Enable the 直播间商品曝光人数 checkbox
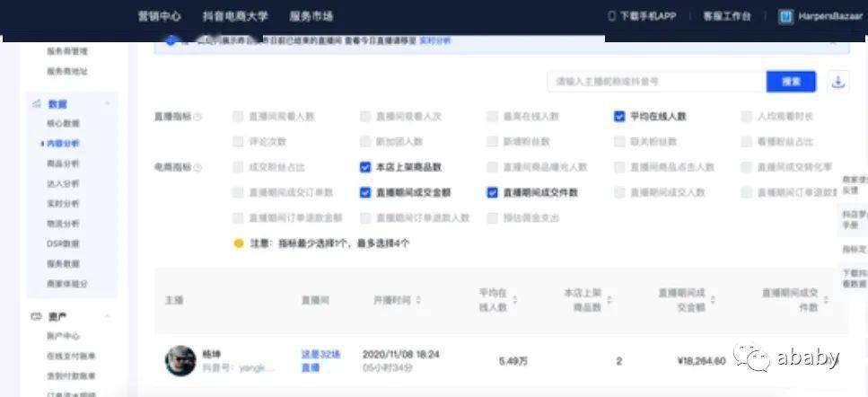 (x=492, y=167)
